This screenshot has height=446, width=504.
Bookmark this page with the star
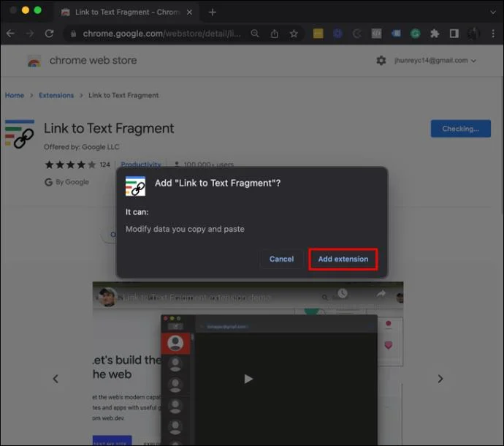[294, 34]
